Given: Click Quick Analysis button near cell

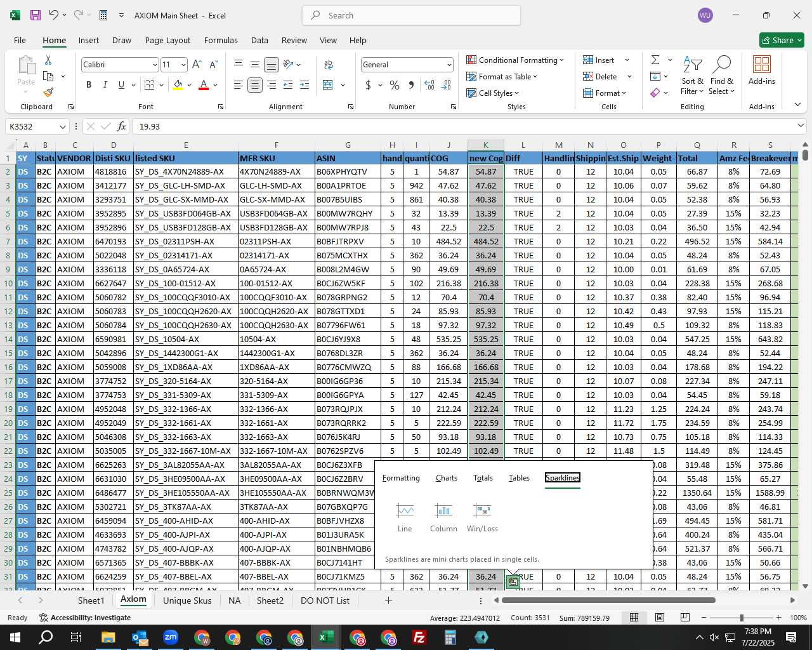Looking at the screenshot, I should click(513, 581).
